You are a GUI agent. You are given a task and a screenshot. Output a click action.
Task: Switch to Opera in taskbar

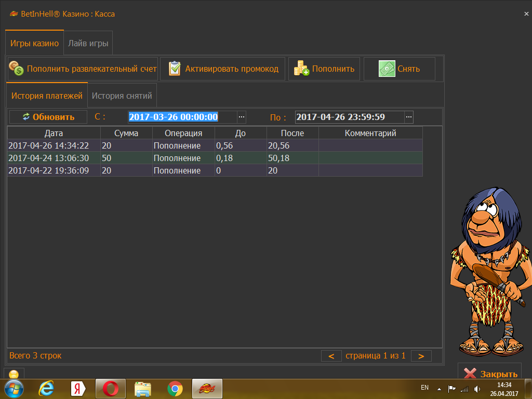[111, 389]
